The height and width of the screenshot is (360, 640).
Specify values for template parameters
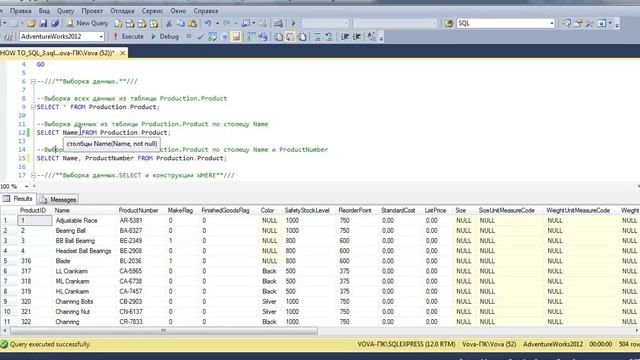[371, 37]
